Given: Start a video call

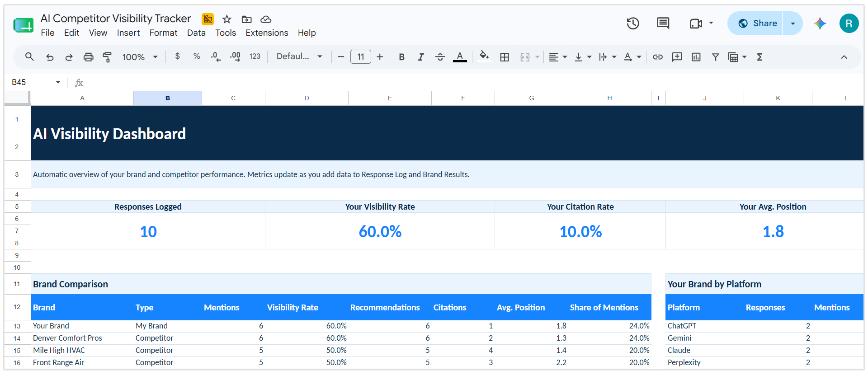Looking at the screenshot, I should [x=696, y=23].
